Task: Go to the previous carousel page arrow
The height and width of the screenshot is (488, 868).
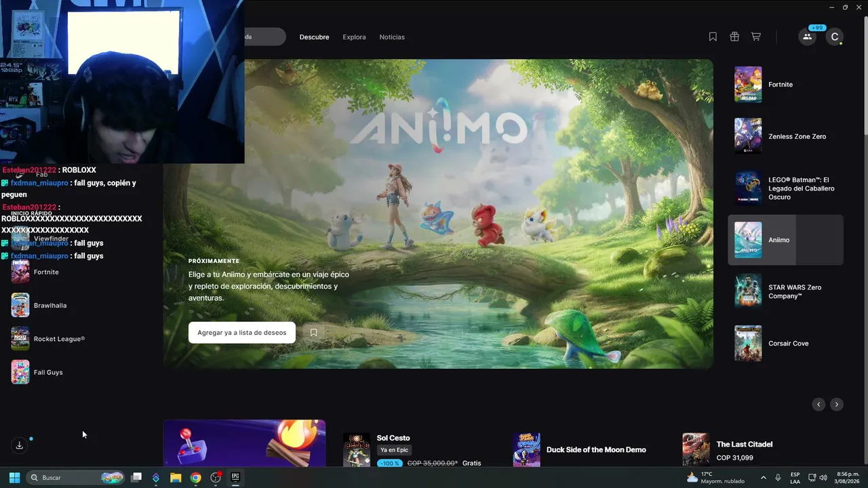Action: coord(818,404)
